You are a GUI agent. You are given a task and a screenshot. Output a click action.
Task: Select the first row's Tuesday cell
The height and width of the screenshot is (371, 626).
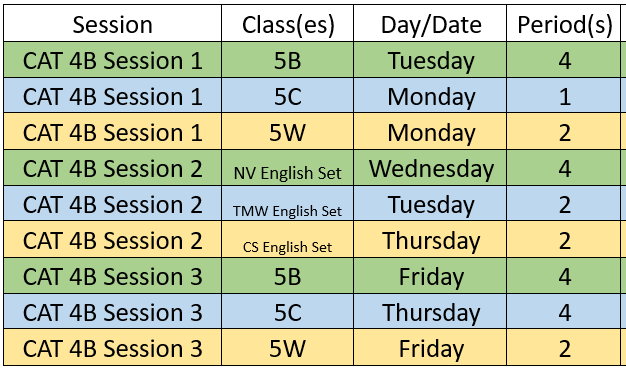click(x=430, y=60)
